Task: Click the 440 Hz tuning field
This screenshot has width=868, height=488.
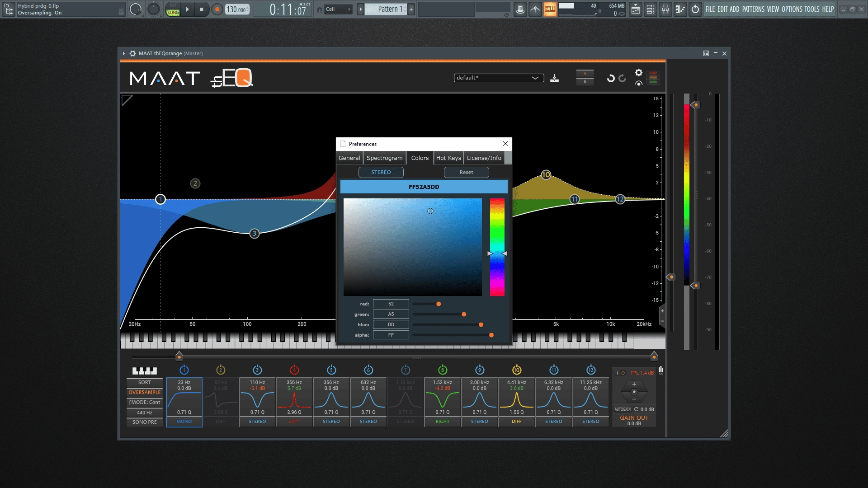Action: click(x=145, y=413)
